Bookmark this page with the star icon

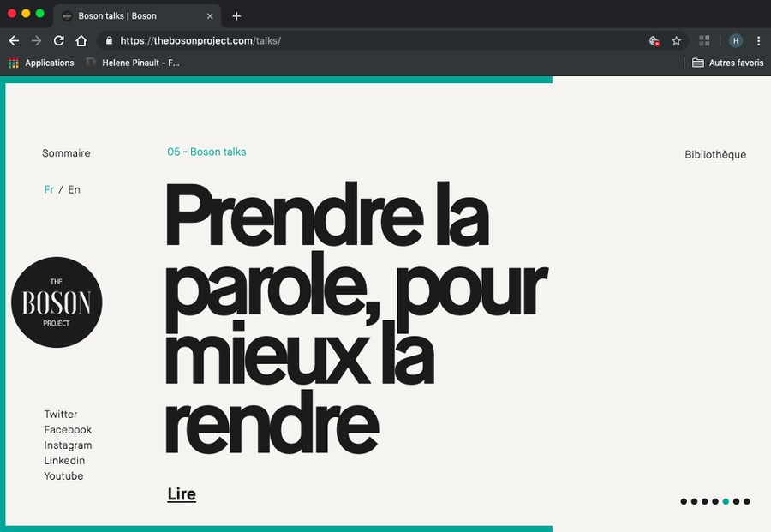click(676, 40)
